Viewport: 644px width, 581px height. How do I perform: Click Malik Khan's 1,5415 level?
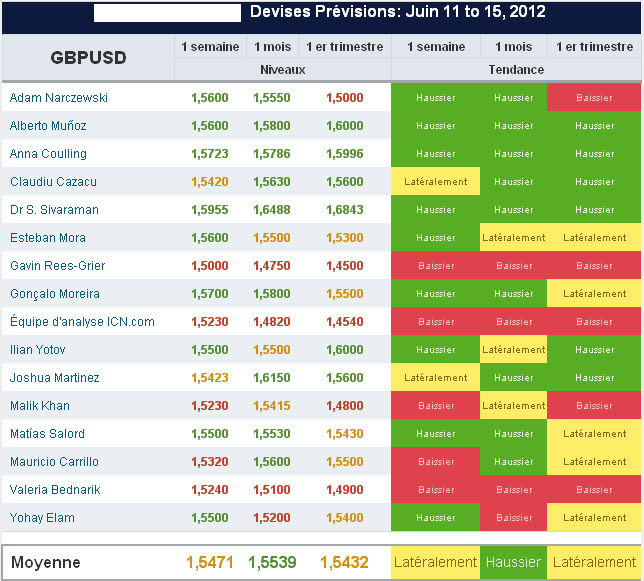272,406
